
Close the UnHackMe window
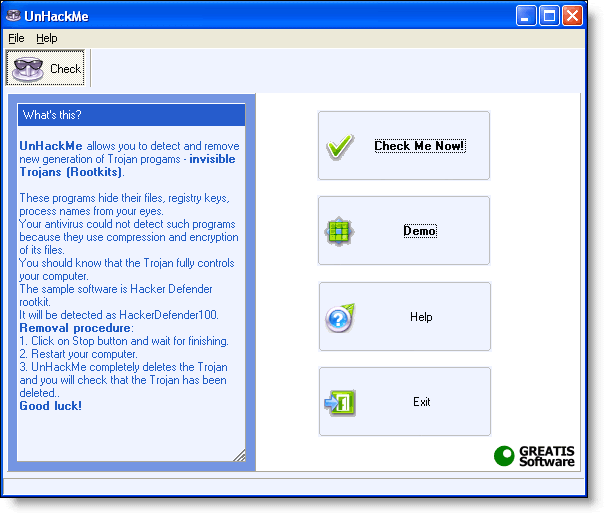point(572,16)
